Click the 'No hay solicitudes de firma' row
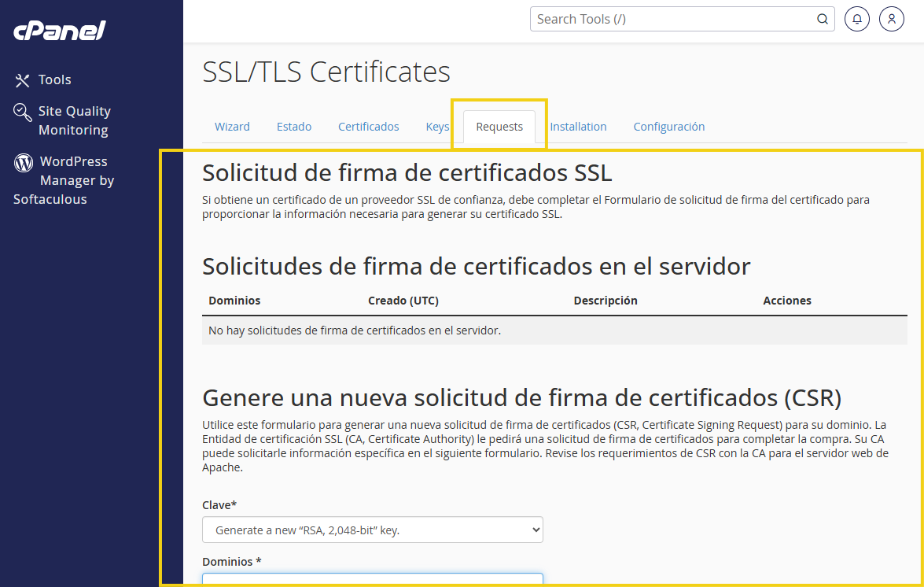 554,330
